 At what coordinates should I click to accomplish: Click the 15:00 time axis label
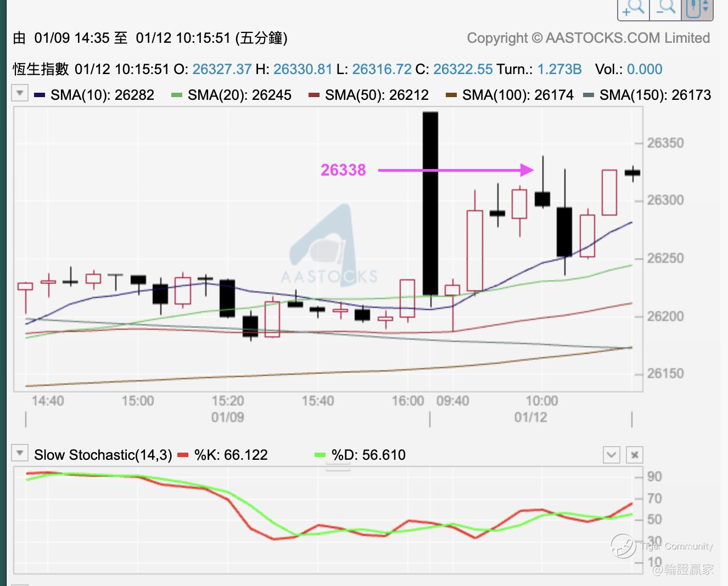coord(138,401)
